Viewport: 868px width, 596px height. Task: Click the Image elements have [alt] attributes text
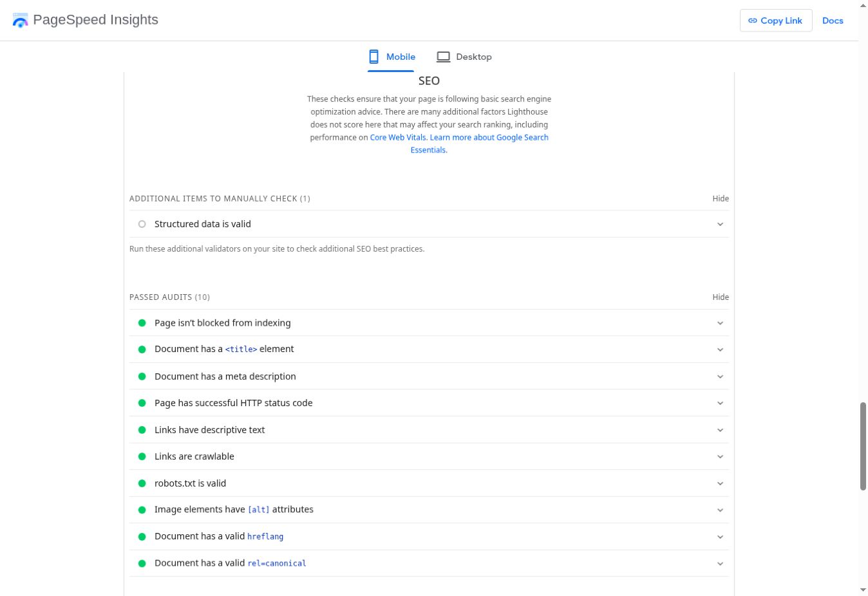click(234, 509)
